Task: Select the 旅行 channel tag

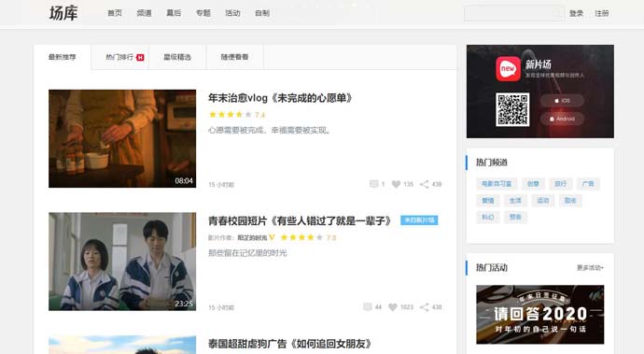Action: 561,184
